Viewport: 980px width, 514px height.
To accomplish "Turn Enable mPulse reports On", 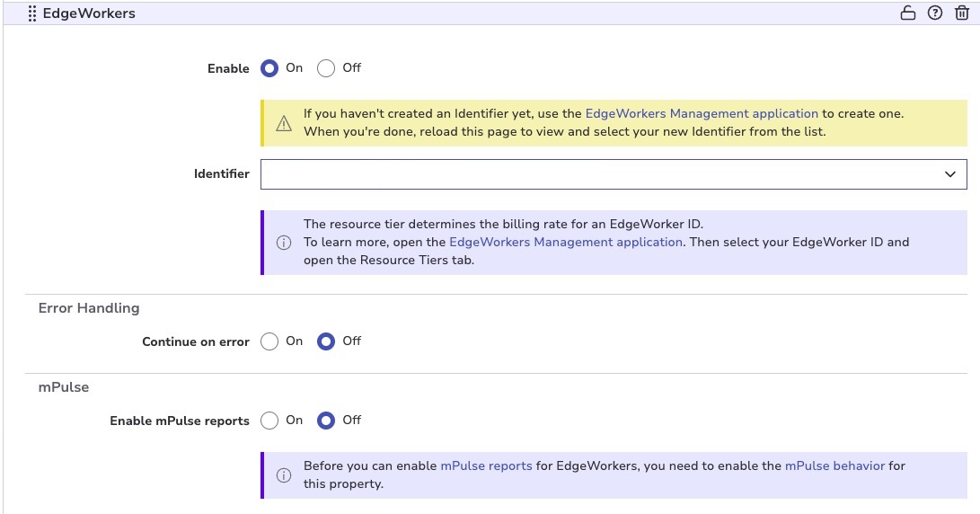I will point(269,421).
